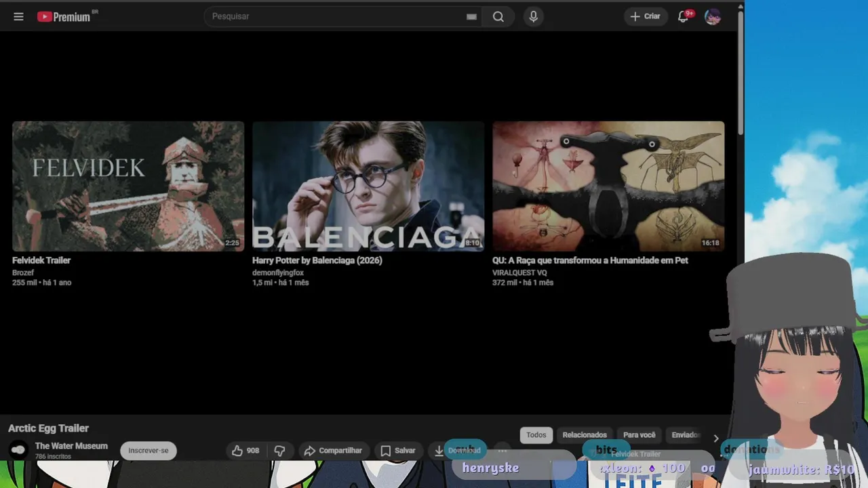Open the account avatar menu
The image size is (868, 488).
point(712,17)
